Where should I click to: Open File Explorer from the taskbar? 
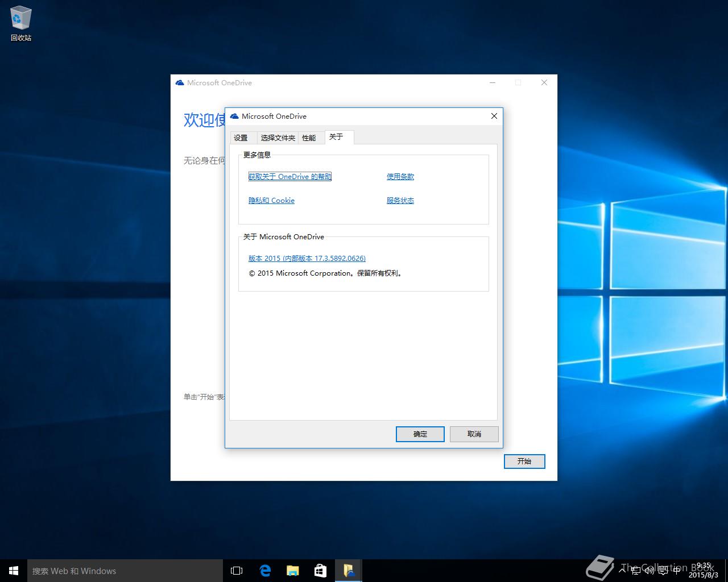click(x=292, y=571)
